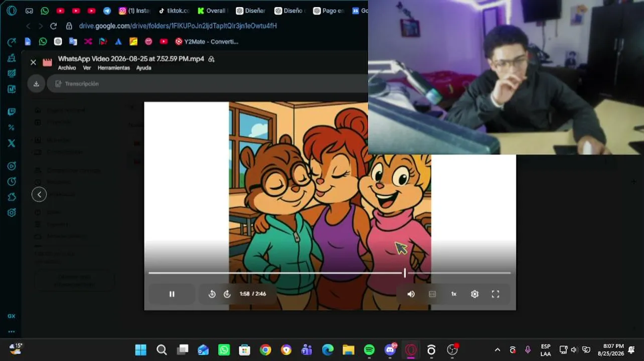
Task: Open File Explorer from the taskbar
Action: 348,350
